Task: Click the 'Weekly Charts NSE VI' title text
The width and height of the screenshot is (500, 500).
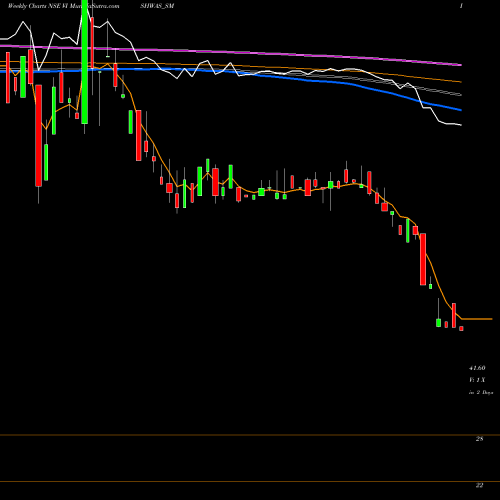Action: click(38, 6)
